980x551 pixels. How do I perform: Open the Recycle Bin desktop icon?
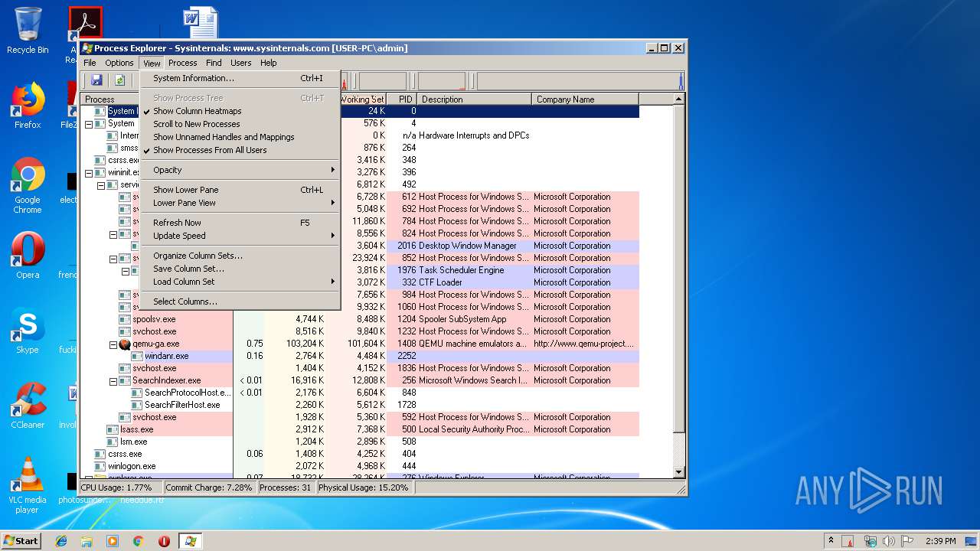tap(28, 31)
